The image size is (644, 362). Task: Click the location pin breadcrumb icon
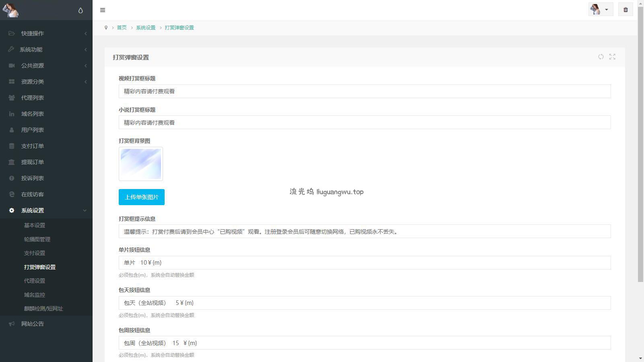(x=106, y=28)
